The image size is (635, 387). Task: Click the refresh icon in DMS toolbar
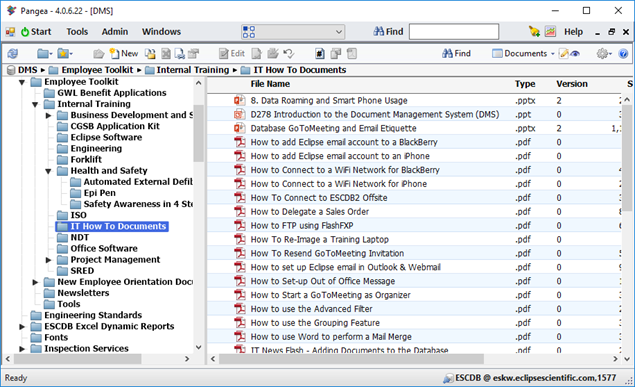(x=13, y=53)
